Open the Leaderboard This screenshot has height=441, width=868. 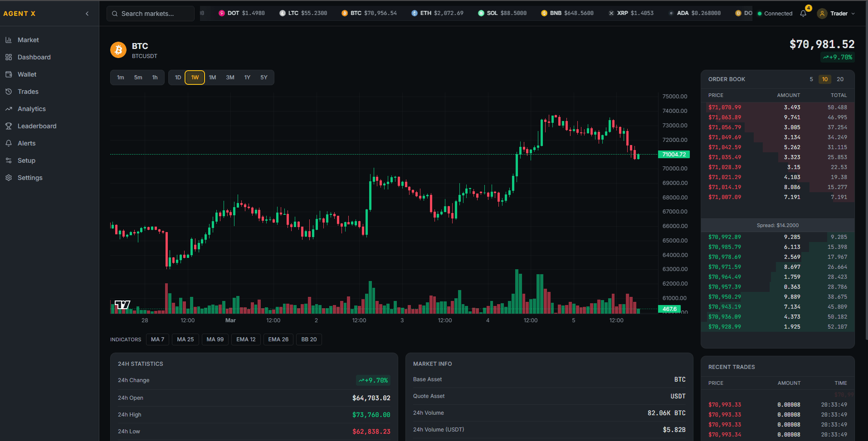coord(37,126)
